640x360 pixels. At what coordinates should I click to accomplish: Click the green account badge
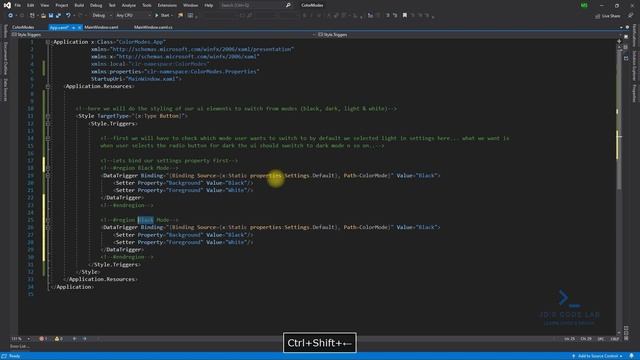click(x=584, y=5)
